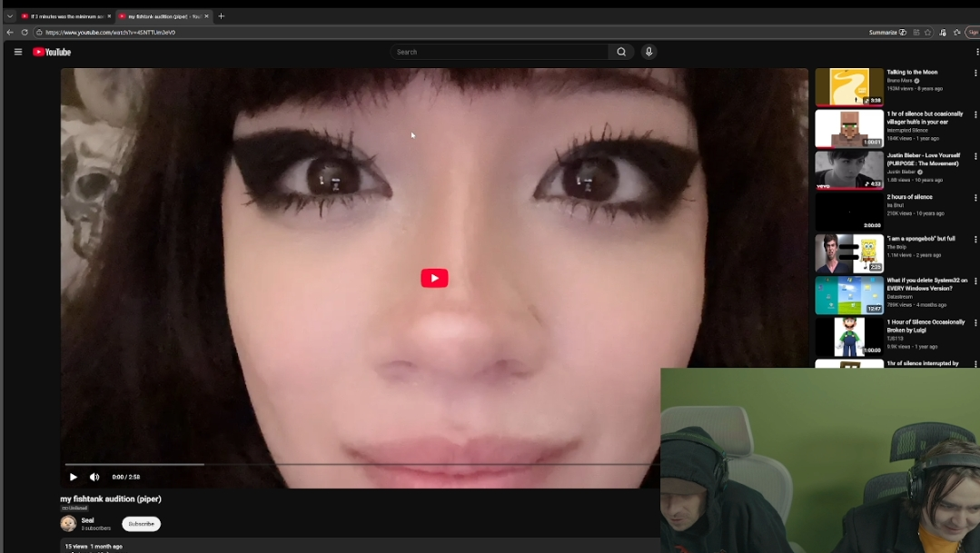Image resolution: width=980 pixels, height=553 pixels.
Task: Bookmark this page with the star icon
Action: pos(928,32)
